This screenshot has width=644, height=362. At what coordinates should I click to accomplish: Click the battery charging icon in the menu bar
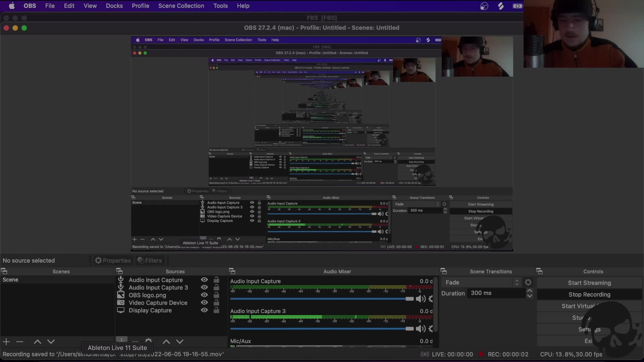pos(518,6)
